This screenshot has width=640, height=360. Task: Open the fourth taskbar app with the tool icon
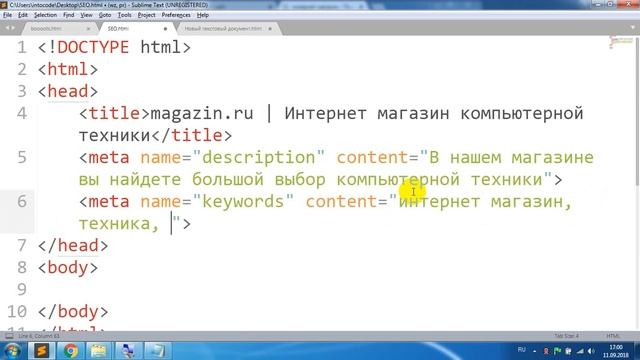[x=128, y=351]
